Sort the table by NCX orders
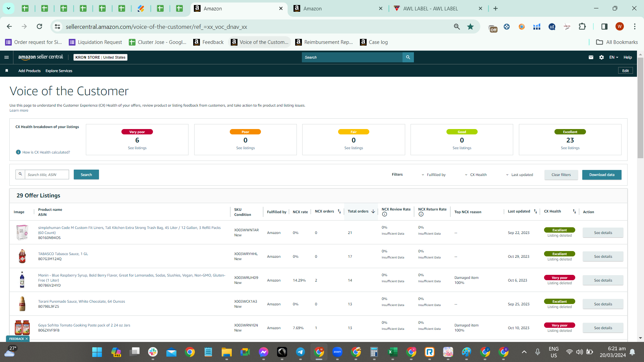 (x=339, y=212)
